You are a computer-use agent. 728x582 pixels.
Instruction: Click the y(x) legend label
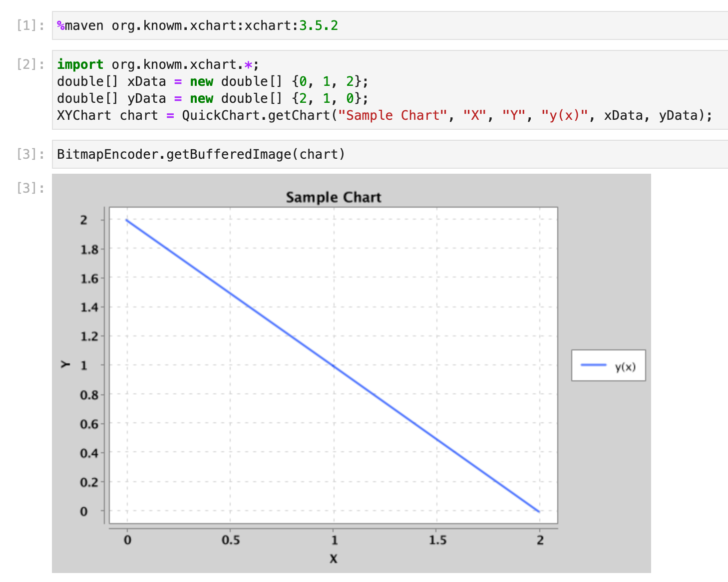pyautogui.click(x=625, y=367)
